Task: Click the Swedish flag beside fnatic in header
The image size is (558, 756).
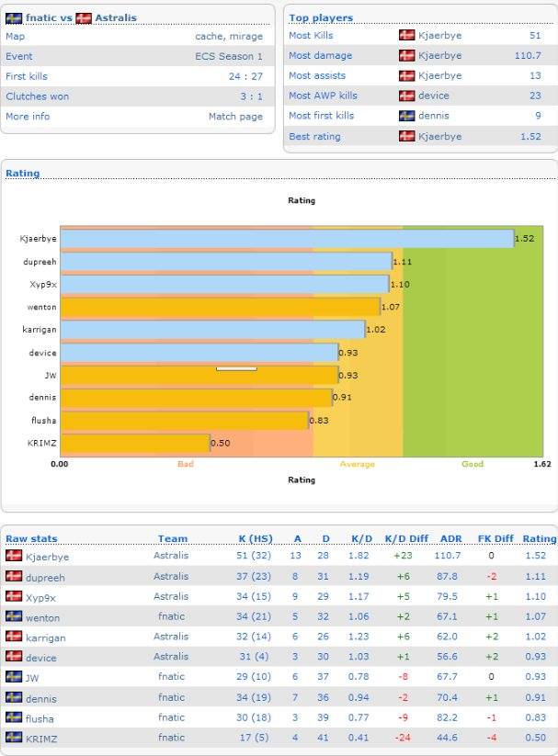Action: 14,18
